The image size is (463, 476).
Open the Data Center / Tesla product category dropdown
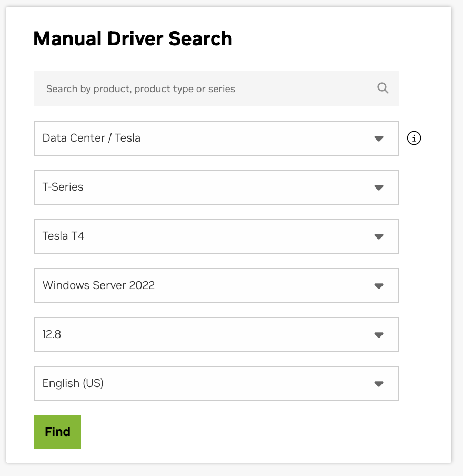point(216,138)
